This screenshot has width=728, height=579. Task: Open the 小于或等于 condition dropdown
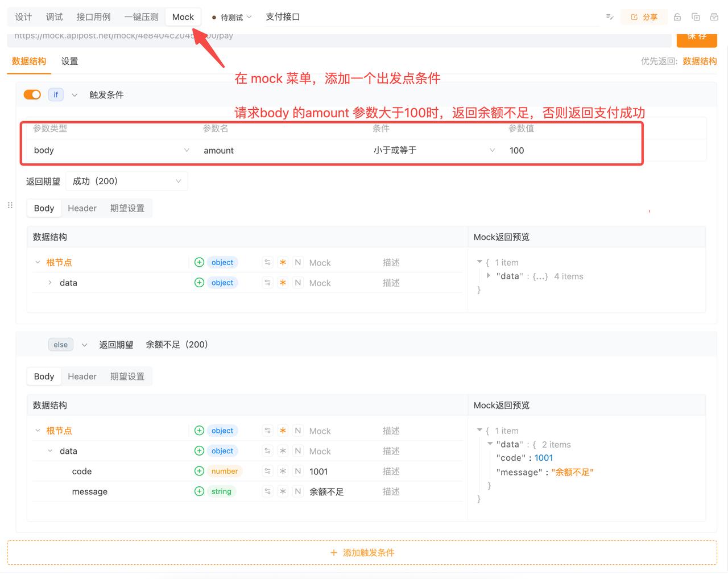click(x=434, y=150)
